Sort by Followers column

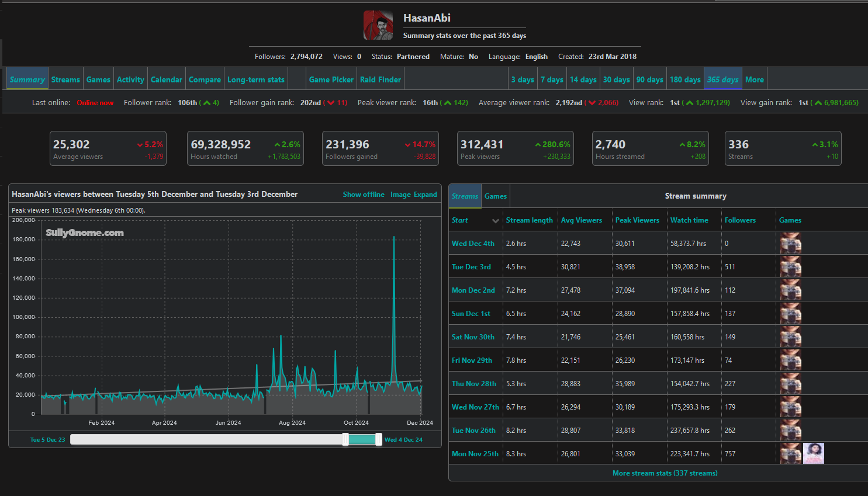740,220
